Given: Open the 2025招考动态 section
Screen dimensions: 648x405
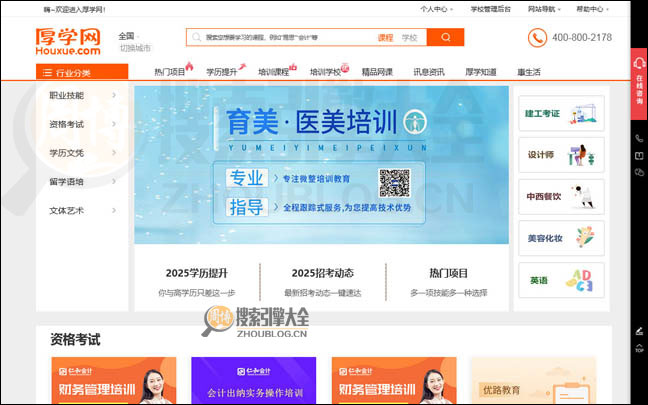Looking at the screenshot, I should pyautogui.click(x=322, y=281).
